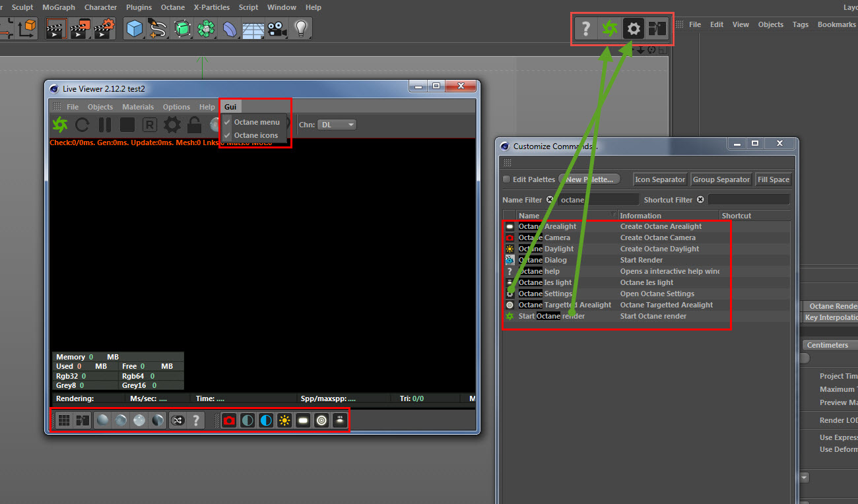The width and height of the screenshot is (858, 504).
Task: Click the docked Octane help question icon
Action: click(585, 28)
